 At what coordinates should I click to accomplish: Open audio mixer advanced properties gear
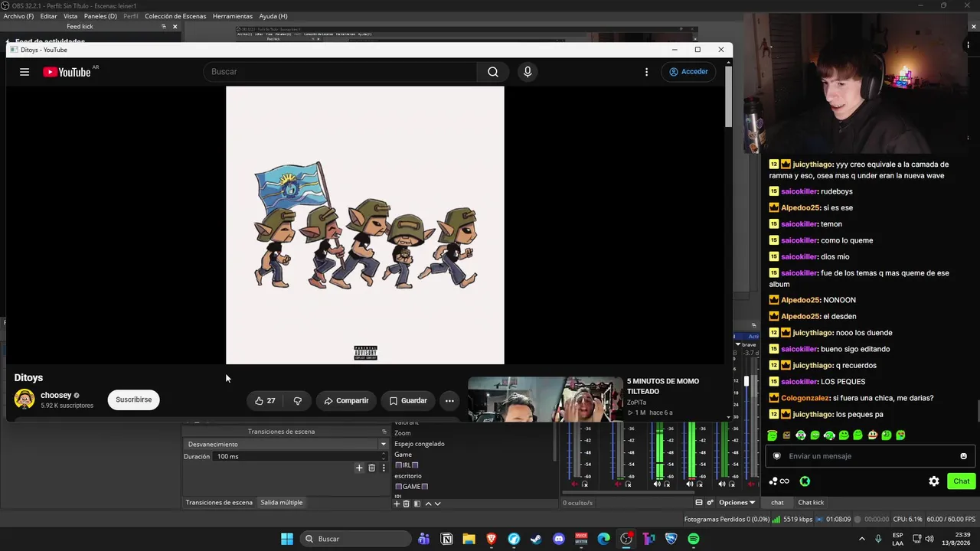[710, 503]
